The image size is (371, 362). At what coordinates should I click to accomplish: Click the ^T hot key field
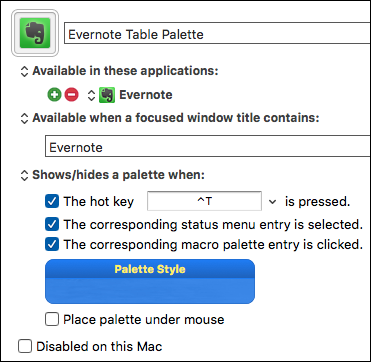[x=204, y=201]
